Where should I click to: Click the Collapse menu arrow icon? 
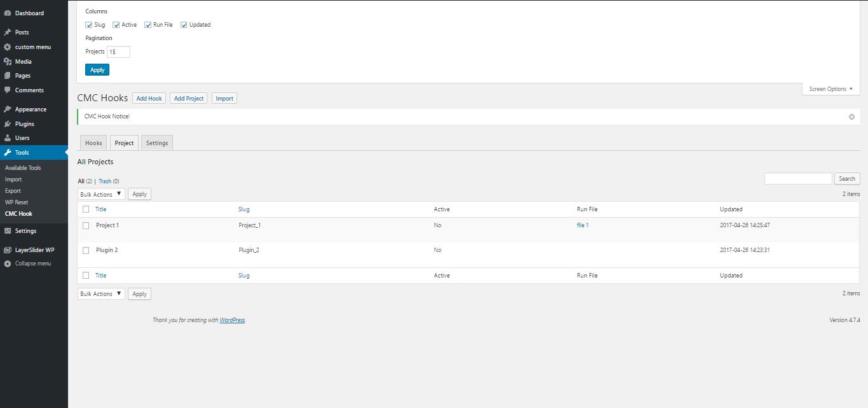coord(8,264)
